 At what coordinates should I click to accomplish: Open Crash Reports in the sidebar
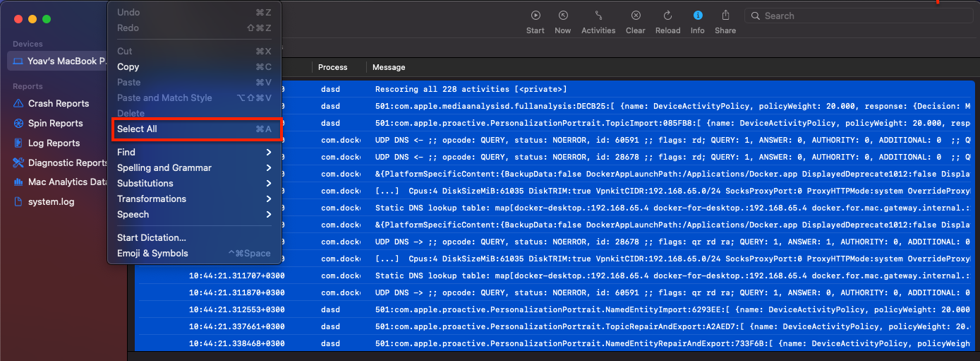point(59,104)
